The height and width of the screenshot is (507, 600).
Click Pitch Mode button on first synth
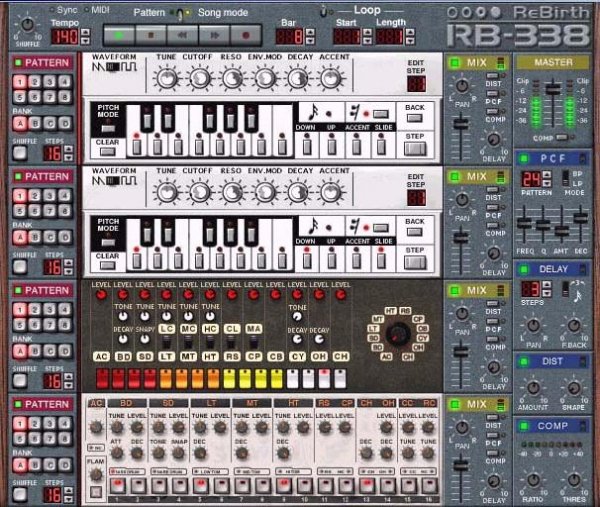point(108,127)
